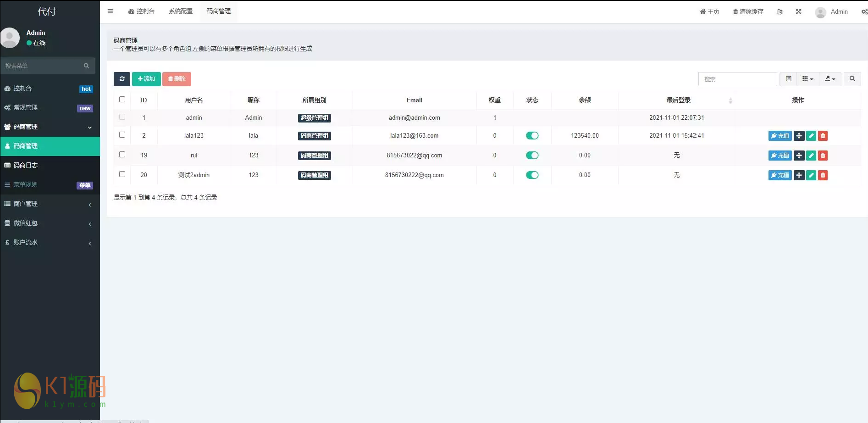Toggle status switch for rui

point(532,156)
